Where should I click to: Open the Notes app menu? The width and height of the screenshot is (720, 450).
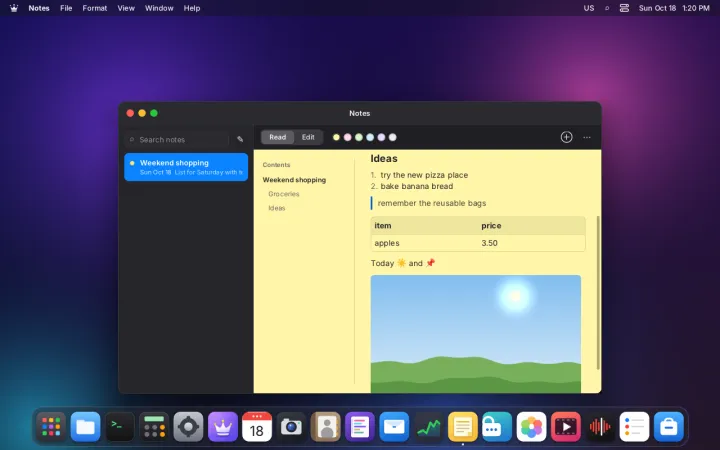[x=39, y=8]
